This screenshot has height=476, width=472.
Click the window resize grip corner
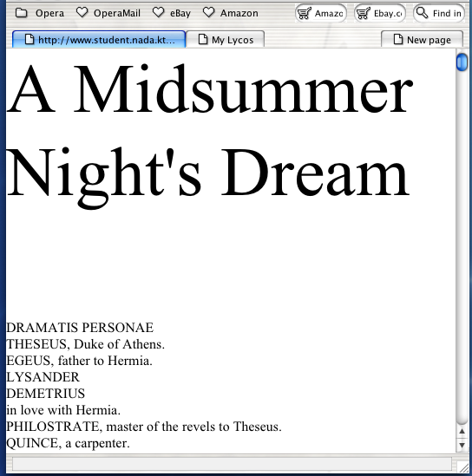(x=464, y=466)
